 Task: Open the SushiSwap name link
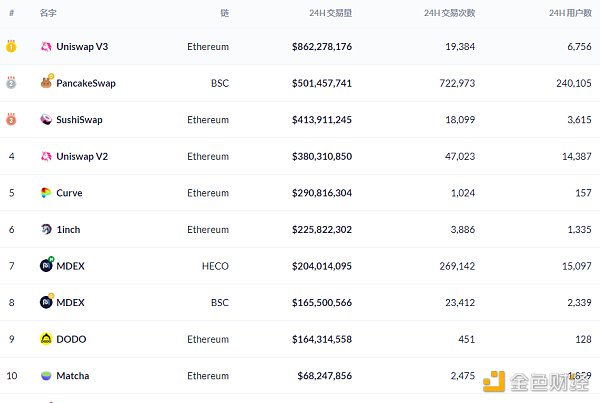[x=79, y=120]
